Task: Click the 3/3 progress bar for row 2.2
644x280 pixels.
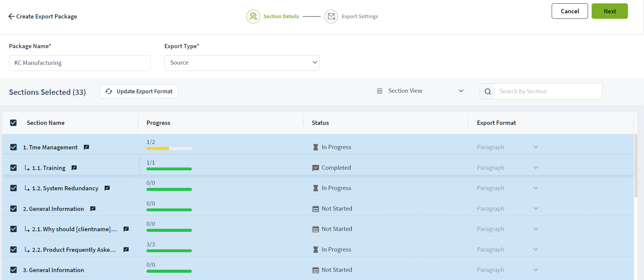Action: pyautogui.click(x=169, y=251)
